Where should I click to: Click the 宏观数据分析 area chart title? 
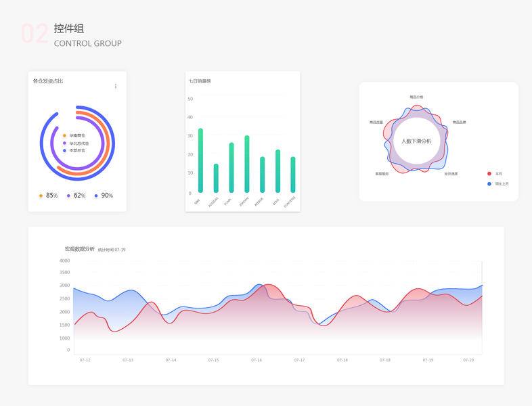(x=80, y=249)
